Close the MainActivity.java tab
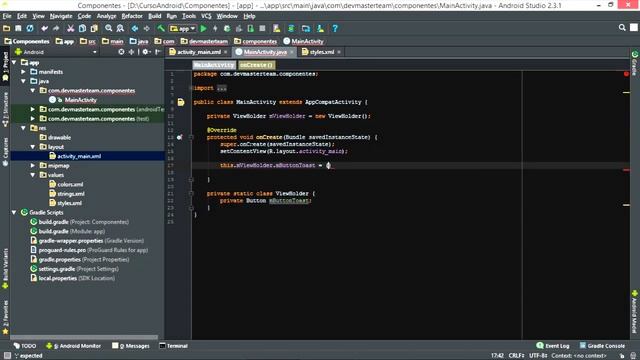The width and height of the screenshot is (640, 360). coord(291,52)
